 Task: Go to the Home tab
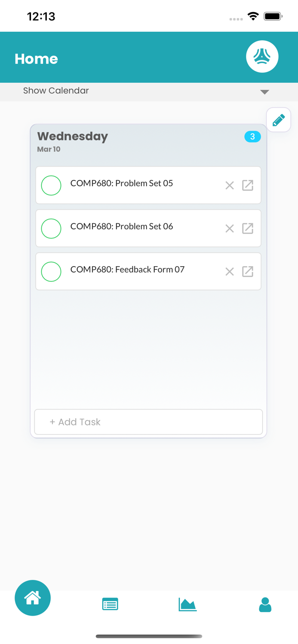pos(33,598)
